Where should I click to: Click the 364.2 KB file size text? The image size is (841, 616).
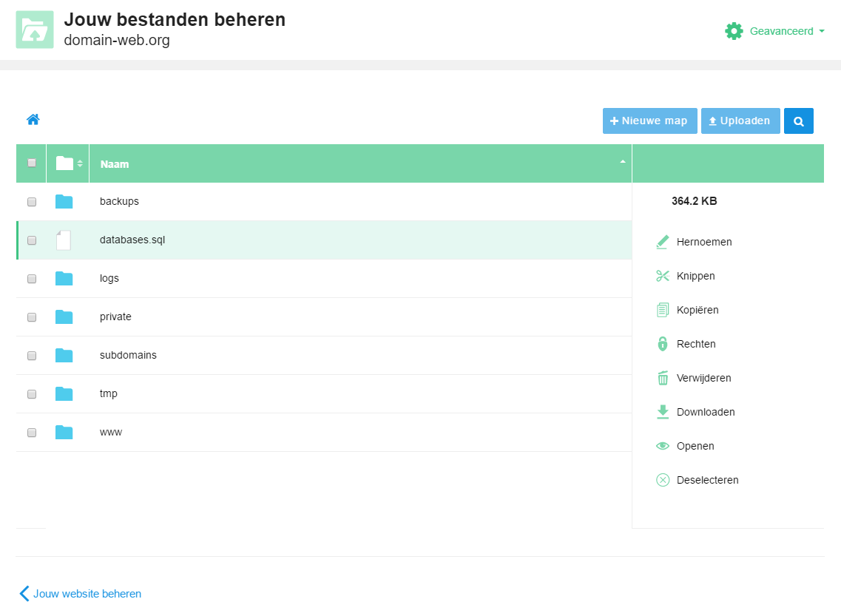[694, 201]
